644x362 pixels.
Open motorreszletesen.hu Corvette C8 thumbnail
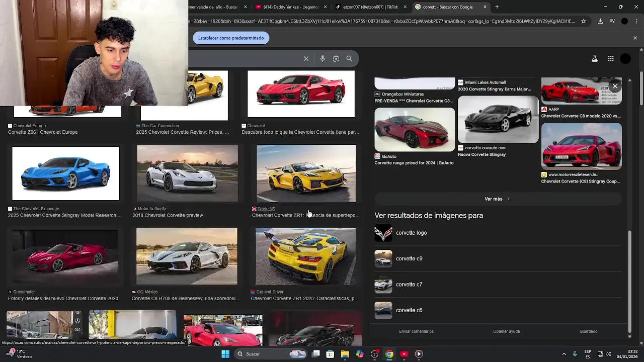tap(582, 146)
